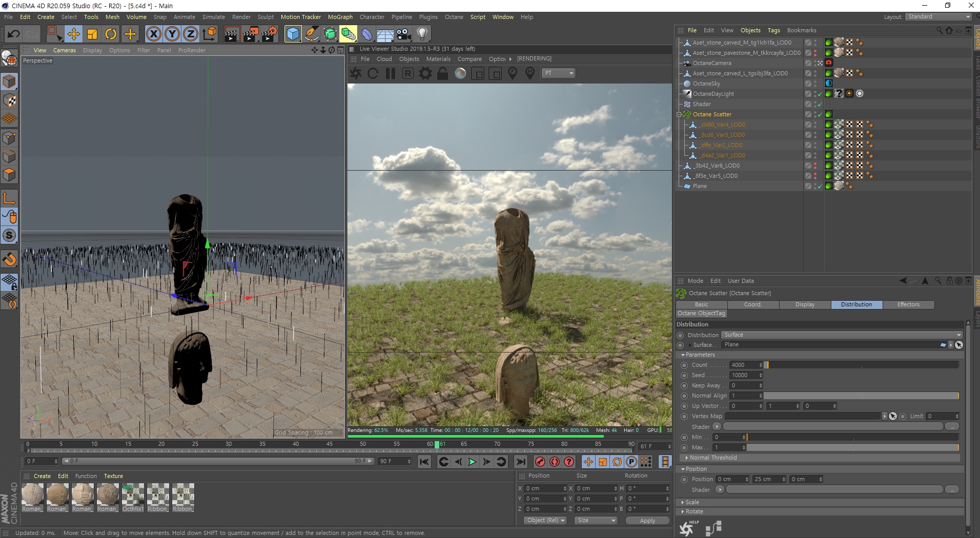Open the PT render kernel dropdown
This screenshot has width=980, height=538.
pyautogui.click(x=559, y=73)
